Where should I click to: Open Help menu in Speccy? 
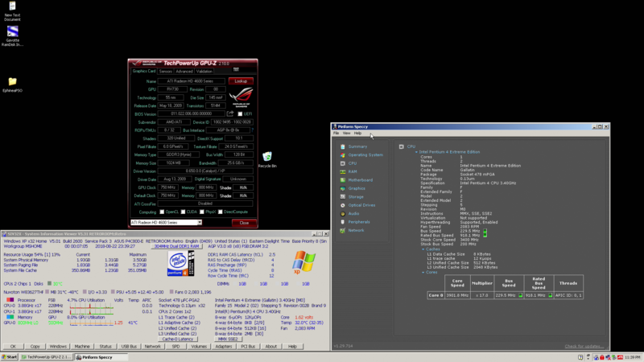pyautogui.click(x=357, y=134)
